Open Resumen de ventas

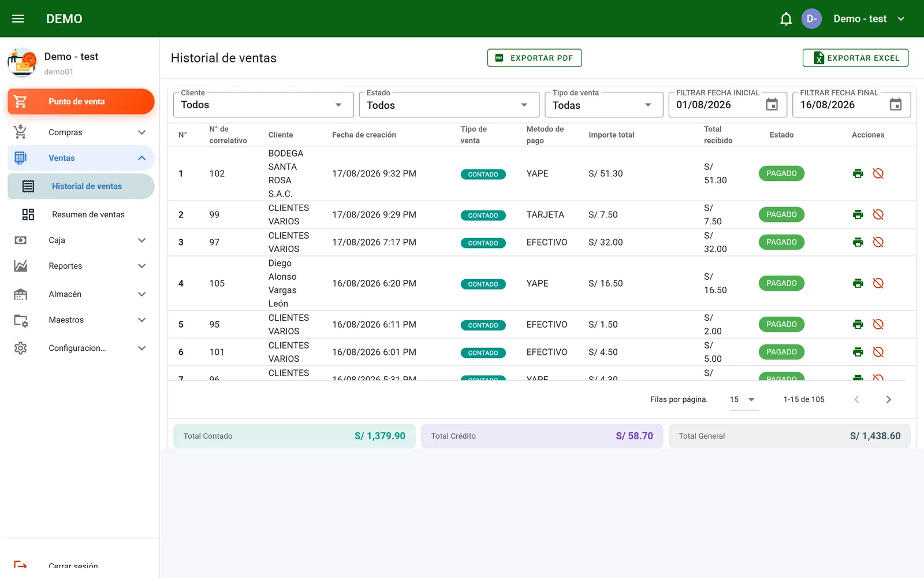coord(81,214)
